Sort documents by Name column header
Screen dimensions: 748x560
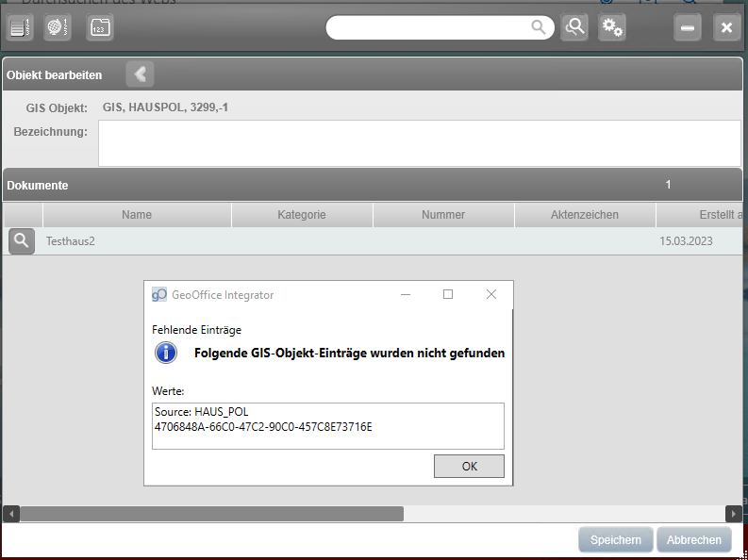(x=137, y=215)
